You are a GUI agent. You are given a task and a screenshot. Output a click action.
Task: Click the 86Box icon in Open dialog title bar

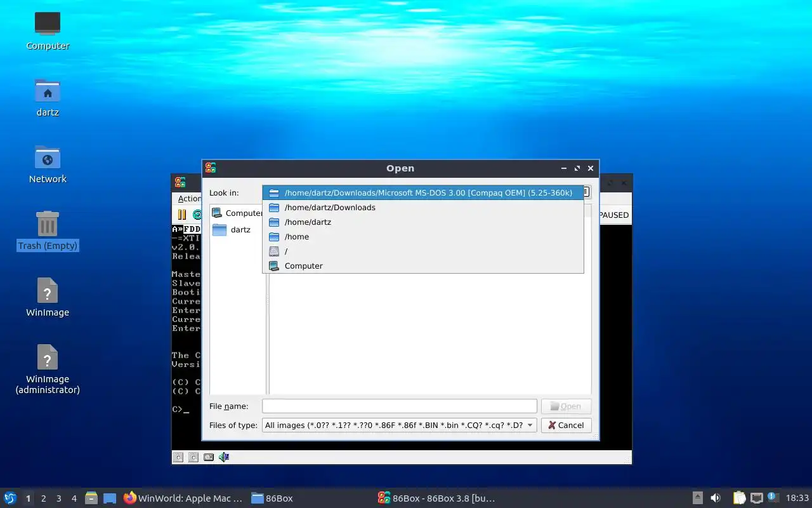click(211, 168)
